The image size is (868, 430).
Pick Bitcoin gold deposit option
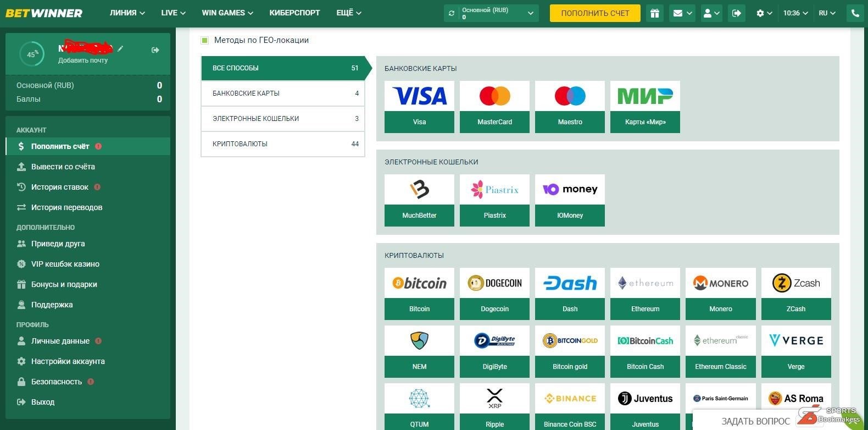coord(570,351)
